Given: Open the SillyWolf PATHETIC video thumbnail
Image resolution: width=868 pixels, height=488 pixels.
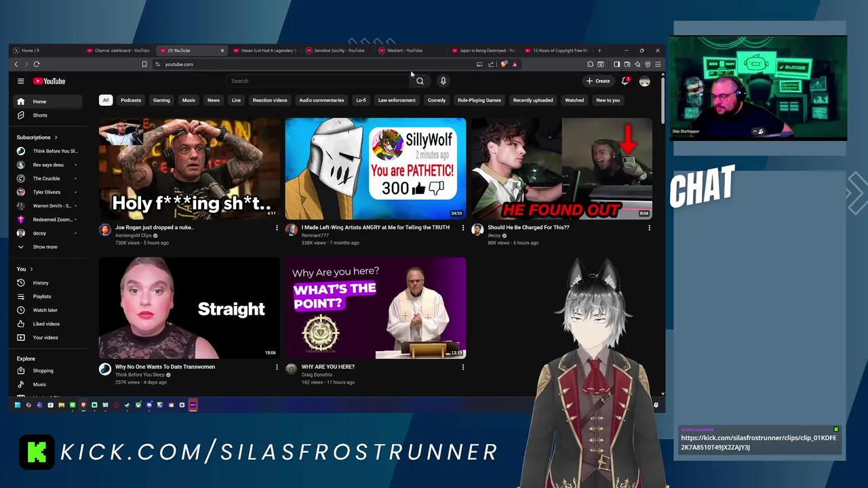Looking at the screenshot, I should pyautogui.click(x=376, y=168).
